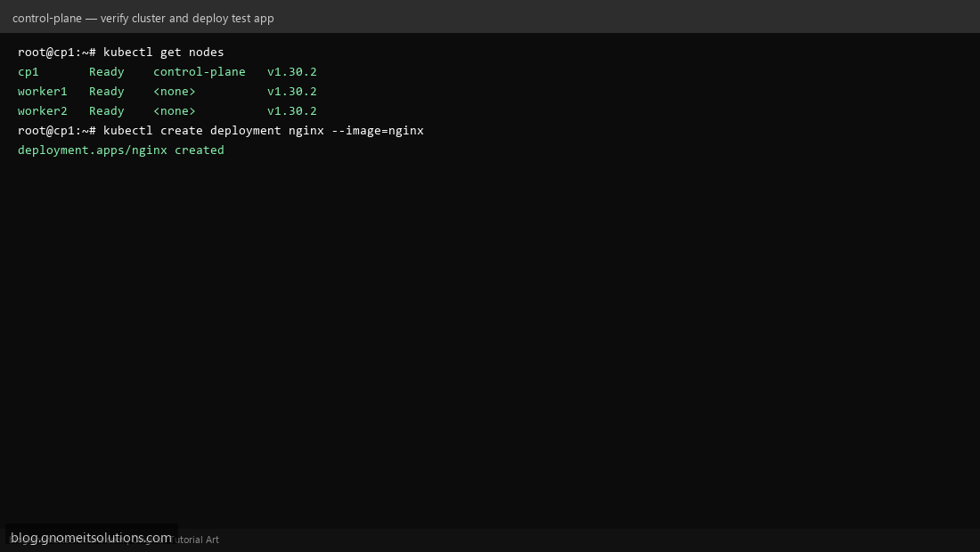Click the "deployment.apps/nginx created" output line

[120, 150]
